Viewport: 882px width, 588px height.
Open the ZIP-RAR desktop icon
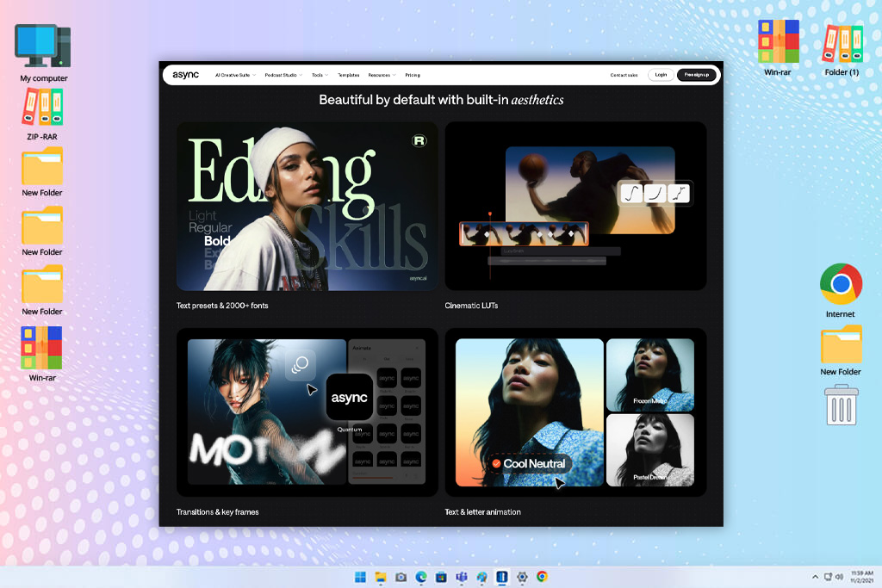[x=43, y=115]
